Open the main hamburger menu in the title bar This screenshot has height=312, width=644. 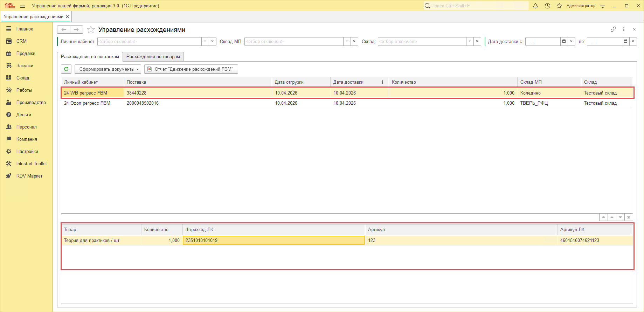pyautogui.click(x=22, y=6)
